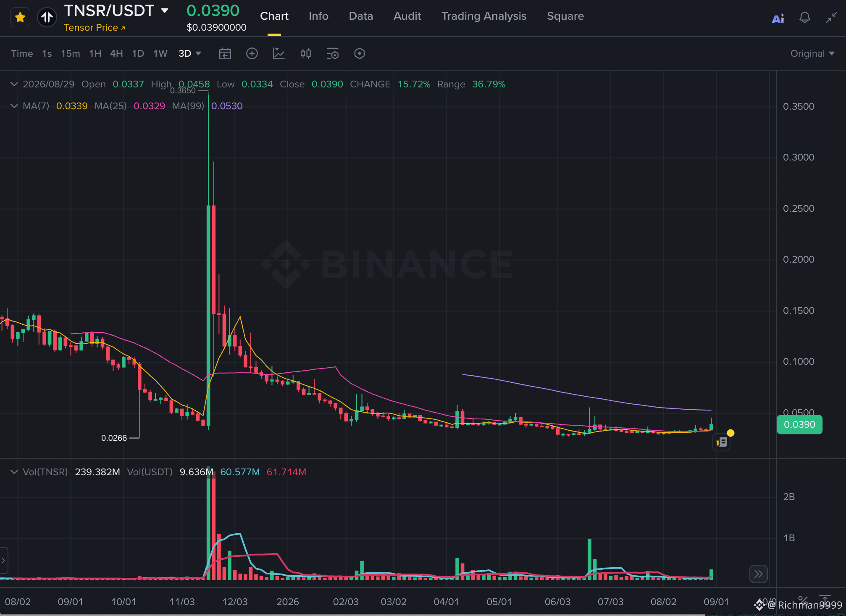Screen dimensions: 846x616
Task: Click the 0.2000 price axis label
Action: click(799, 259)
